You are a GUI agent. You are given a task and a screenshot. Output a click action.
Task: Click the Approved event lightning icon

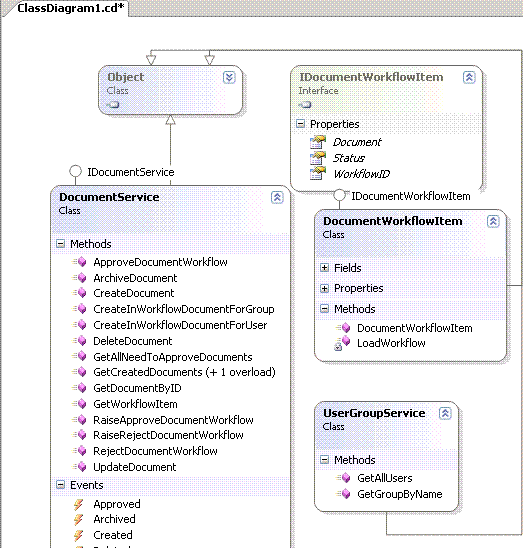(79, 504)
